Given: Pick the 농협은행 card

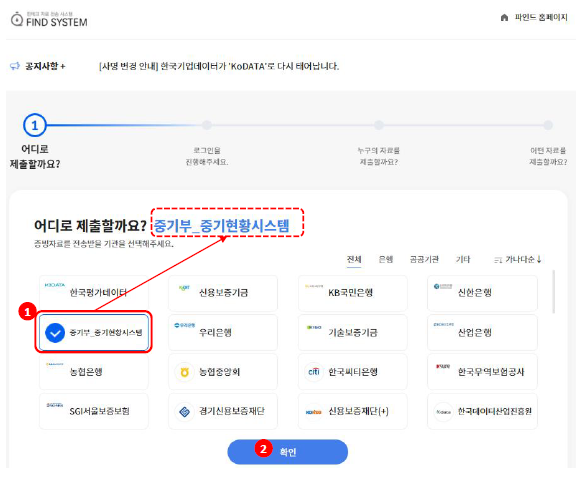Looking at the screenshot, I should click(x=93, y=372).
